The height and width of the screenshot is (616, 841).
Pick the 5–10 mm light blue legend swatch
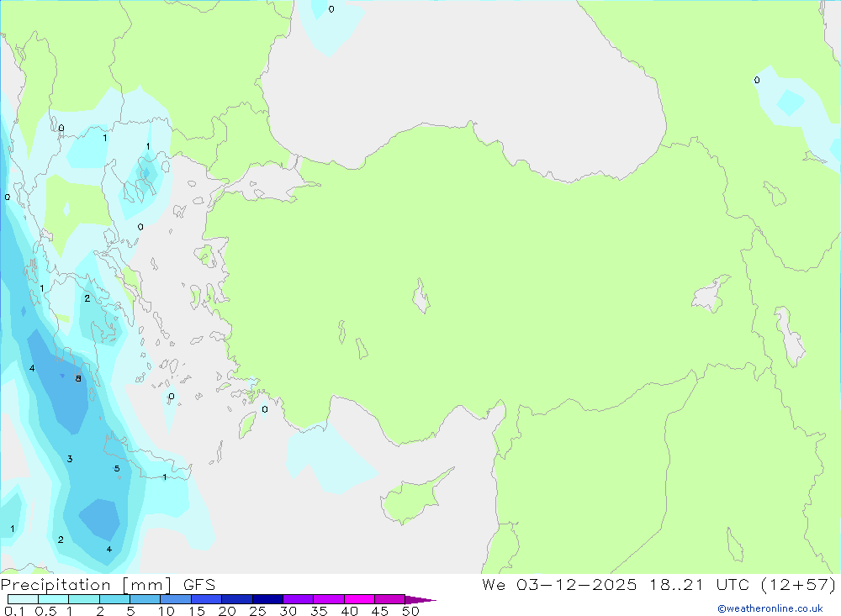tap(145, 599)
